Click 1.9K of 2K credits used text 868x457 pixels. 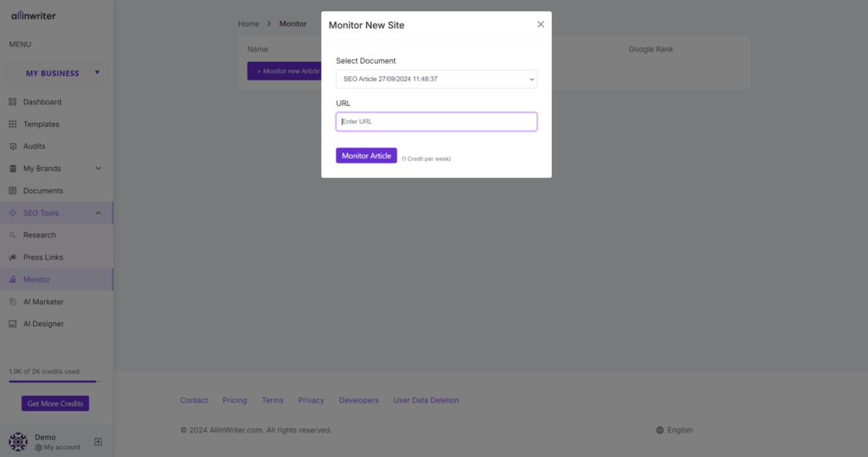click(x=45, y=371)
